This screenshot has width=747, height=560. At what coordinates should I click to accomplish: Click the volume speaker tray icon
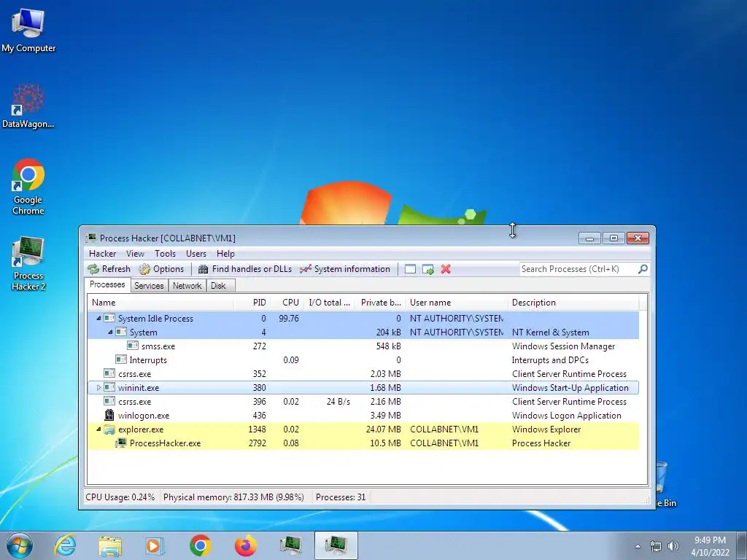[x=673, y=546]
